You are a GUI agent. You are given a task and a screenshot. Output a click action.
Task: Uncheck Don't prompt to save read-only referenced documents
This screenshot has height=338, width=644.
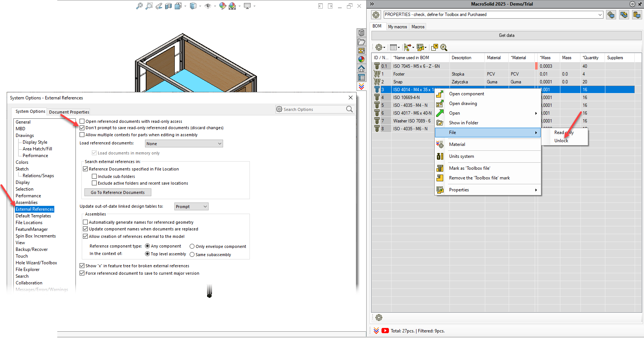tap(82, 128)
